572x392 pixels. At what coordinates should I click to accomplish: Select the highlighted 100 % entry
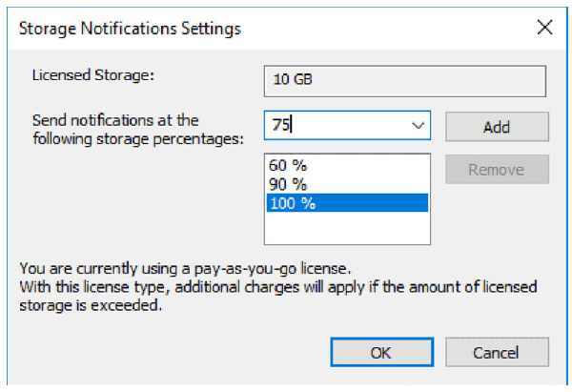pos(292,202)
